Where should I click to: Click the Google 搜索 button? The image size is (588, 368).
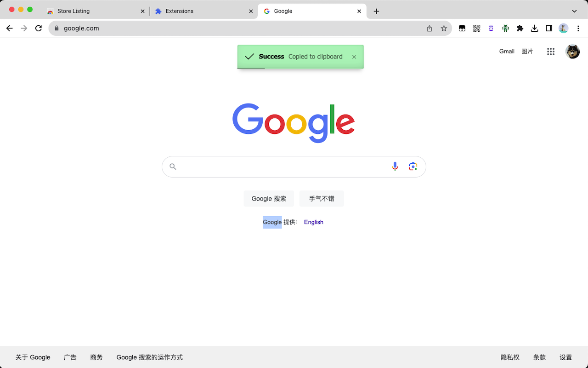269,199
